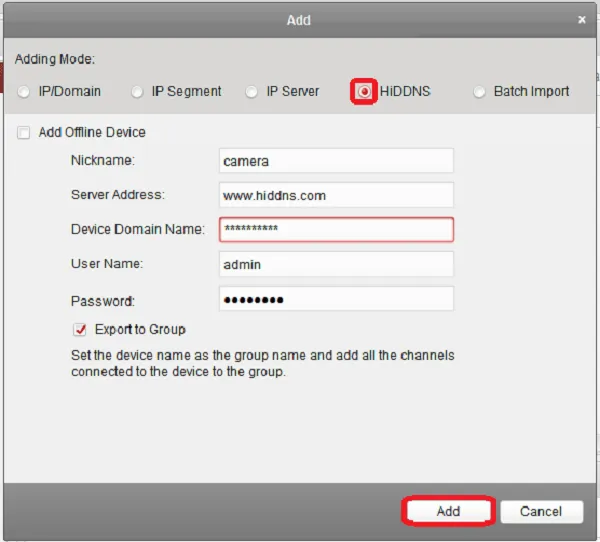Click the Nickname field containing 'camera'
Screen dimensions: 600x542
335,161
